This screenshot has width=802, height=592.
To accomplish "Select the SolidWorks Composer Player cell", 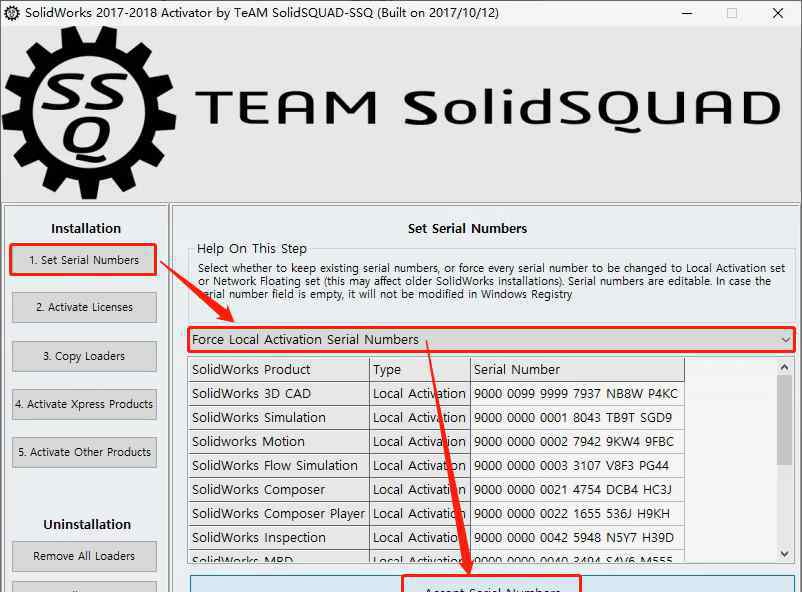I will pyautogui.click(x=279, y=514).
